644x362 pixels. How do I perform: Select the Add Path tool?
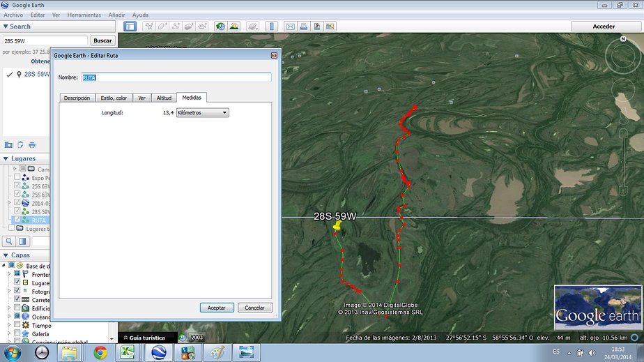coord(176,27)
